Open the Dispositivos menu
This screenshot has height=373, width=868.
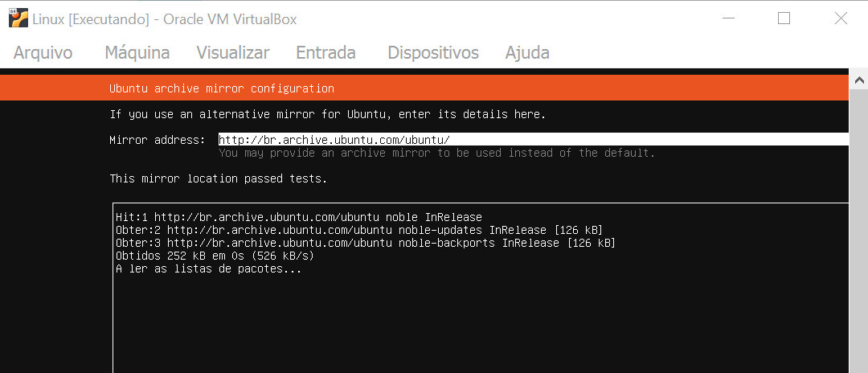click(433, 53)
